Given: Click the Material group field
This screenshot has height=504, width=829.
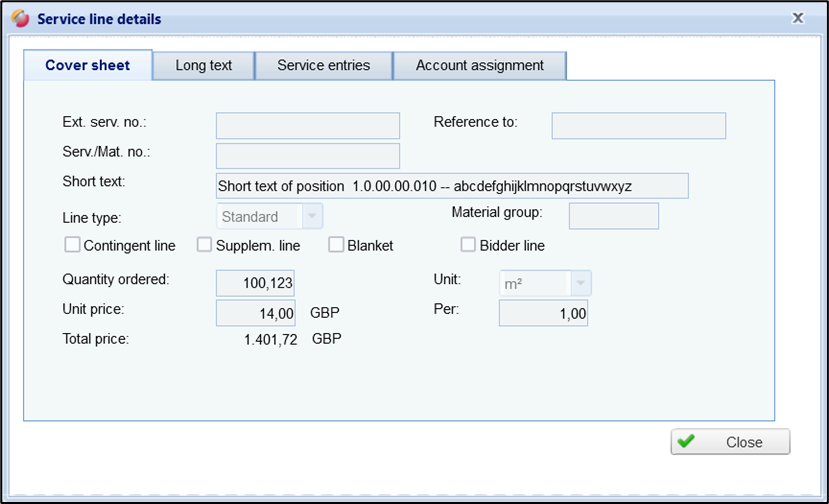Looking at the screenshot, I should pyautogui.click(x=613, y=216).
